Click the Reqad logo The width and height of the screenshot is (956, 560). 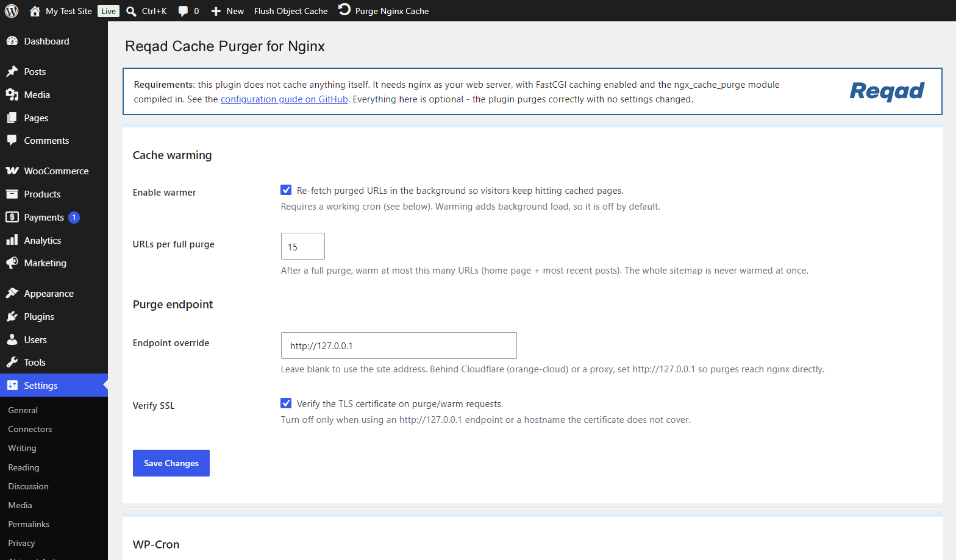887,91
